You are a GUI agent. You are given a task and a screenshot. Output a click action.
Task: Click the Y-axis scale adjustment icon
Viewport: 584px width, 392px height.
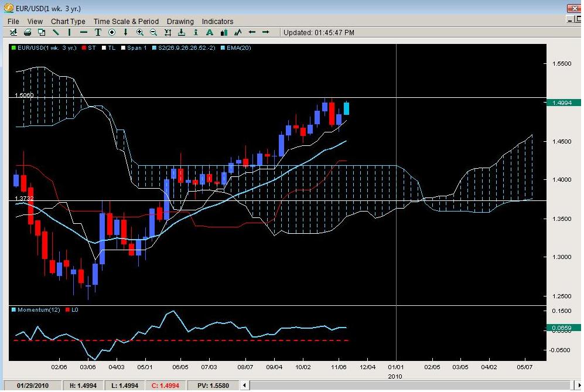coord(168,32)
